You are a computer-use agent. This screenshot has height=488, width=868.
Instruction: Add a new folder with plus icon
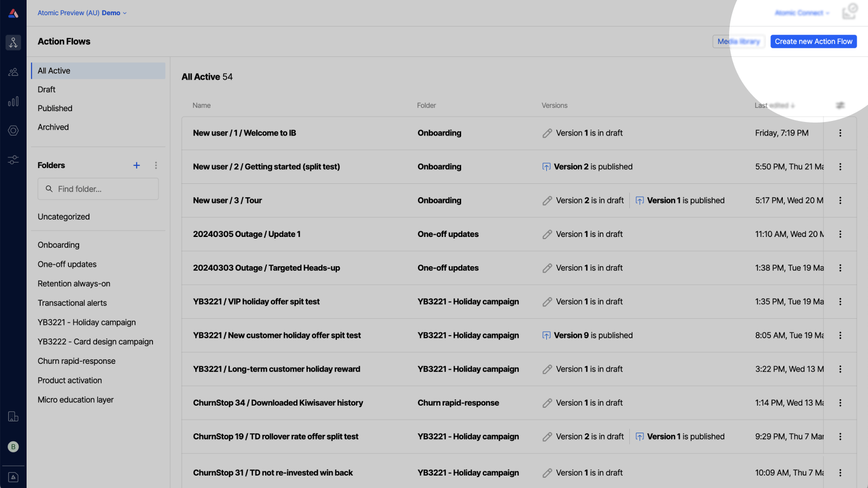[137, 165]
